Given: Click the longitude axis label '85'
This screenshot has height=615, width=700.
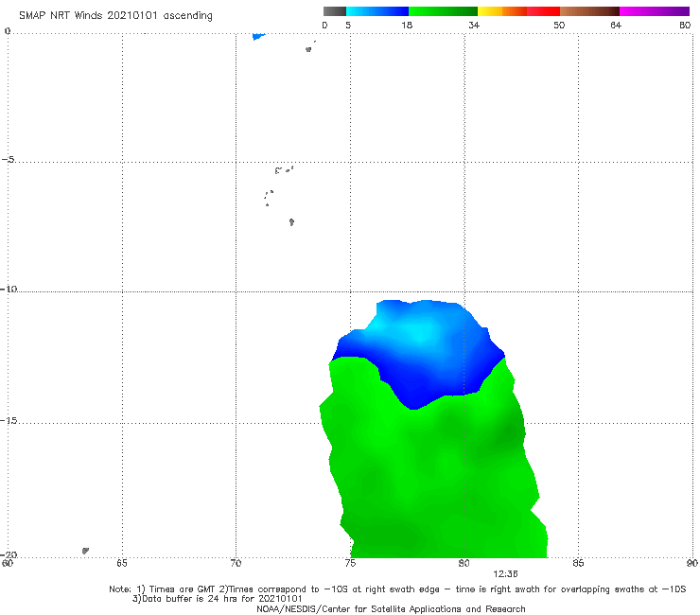Looking at the screenshot, I should coord(578,563).
